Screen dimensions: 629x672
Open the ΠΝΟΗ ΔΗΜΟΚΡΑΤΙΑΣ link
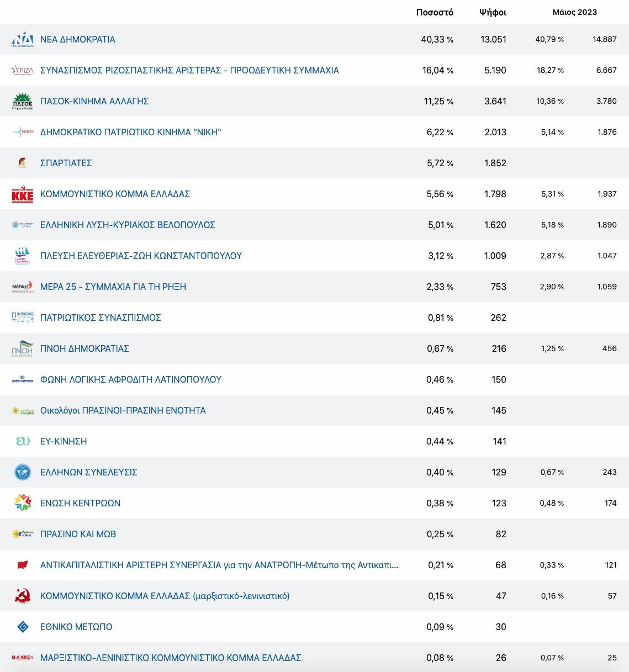point(84,348)
